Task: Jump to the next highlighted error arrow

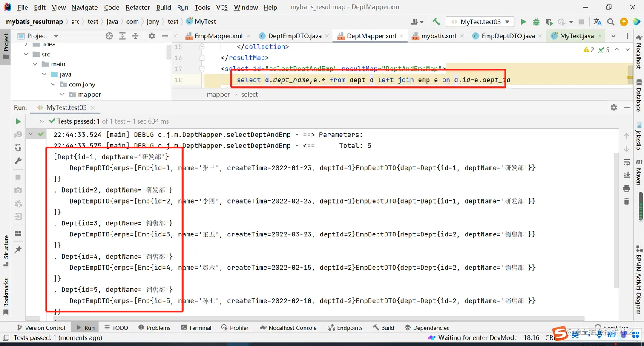Action: [628, 50]
